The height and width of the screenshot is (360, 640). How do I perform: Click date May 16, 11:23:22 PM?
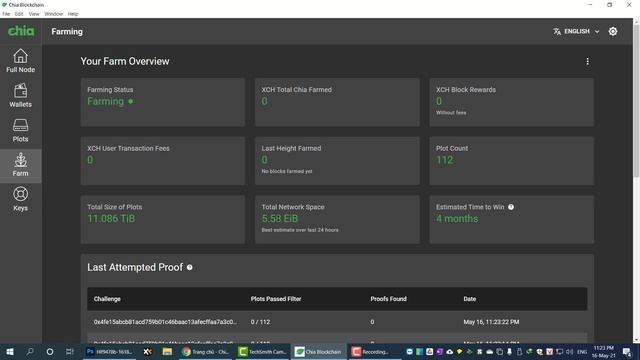click(491, 322)
